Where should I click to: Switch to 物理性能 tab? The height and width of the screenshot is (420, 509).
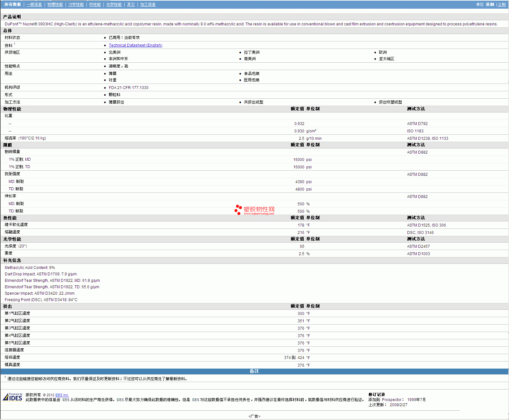(55, 4)
